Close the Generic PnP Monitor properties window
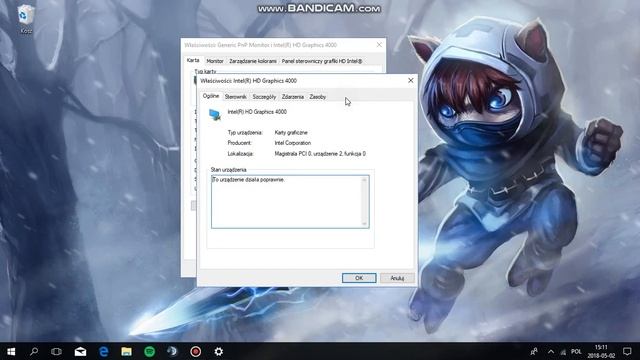 379,44
